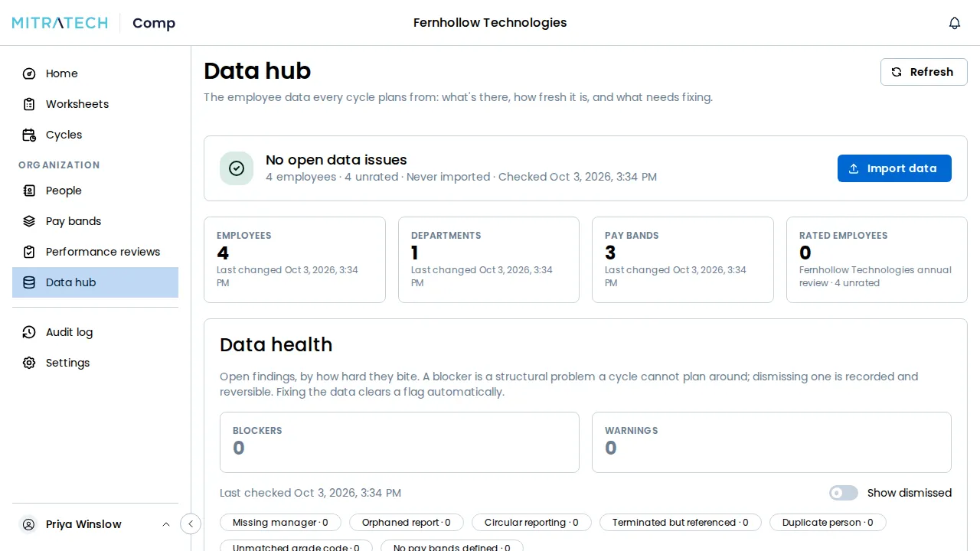The image size is (980, 551).
Task: Click the Data hub database icon
Action: tap(29, 282)
